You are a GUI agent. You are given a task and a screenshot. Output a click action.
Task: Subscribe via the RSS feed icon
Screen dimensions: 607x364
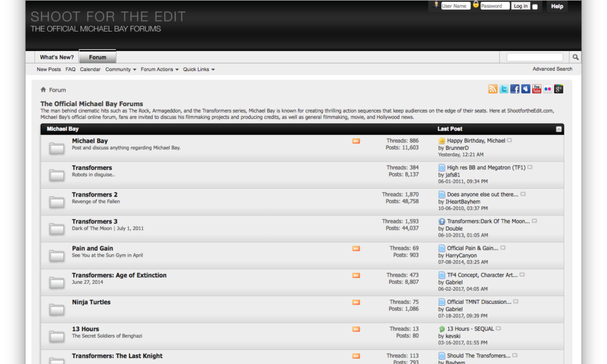pos(493,89)
